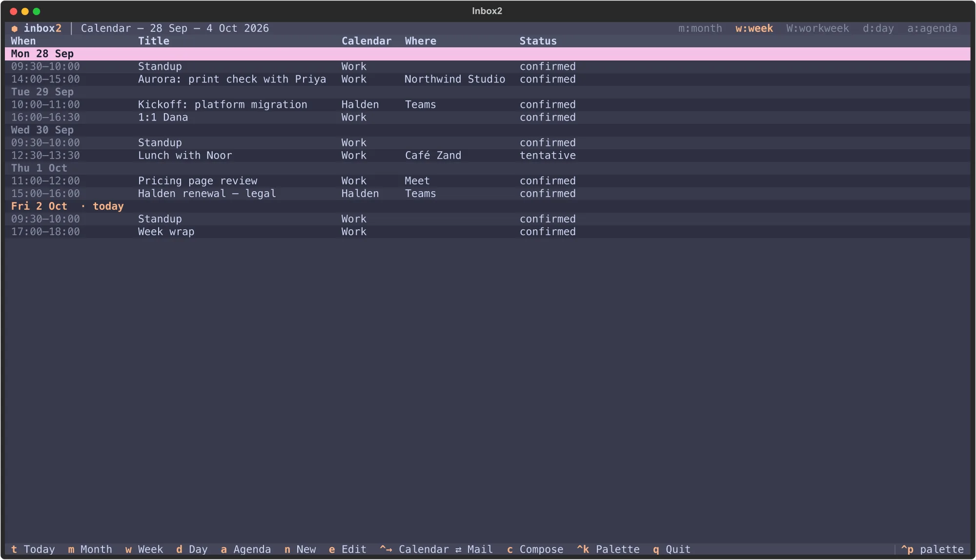Screen dimensions: 976x560
Task: Click Compose in the bottom bar
Action: pos(535,549)
